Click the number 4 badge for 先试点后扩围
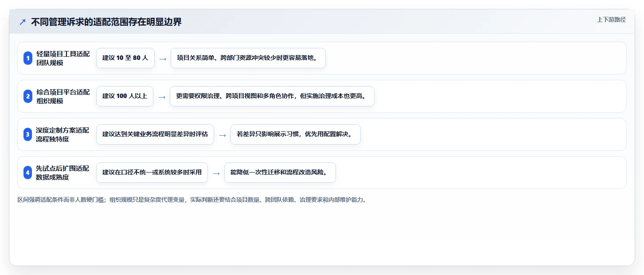 (28, 173)
